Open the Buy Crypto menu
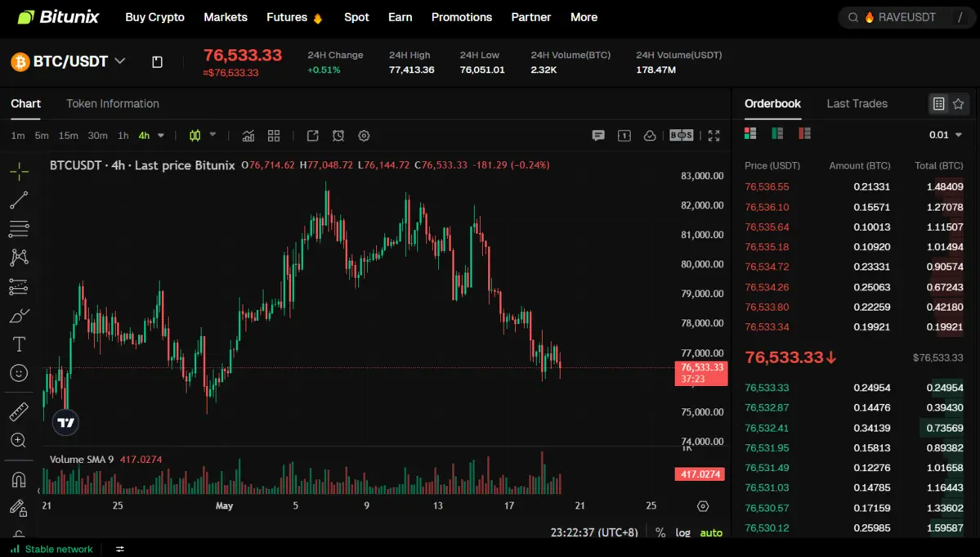The height and width of the screenshot is (557, 980). (154, 17)
